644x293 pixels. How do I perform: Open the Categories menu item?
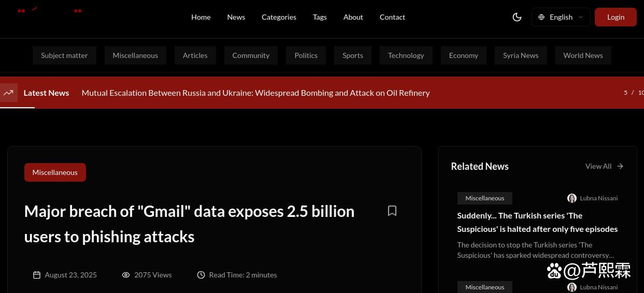279,17
